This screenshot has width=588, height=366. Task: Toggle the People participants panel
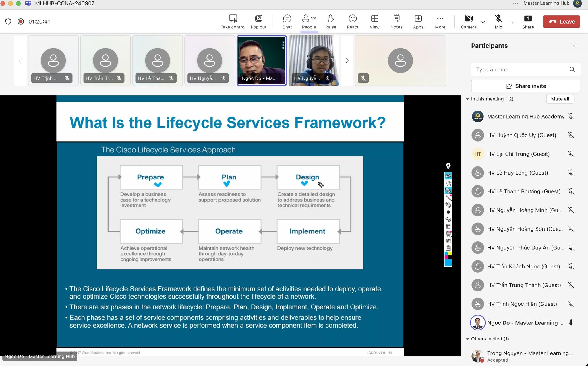[x=309, y=22]
